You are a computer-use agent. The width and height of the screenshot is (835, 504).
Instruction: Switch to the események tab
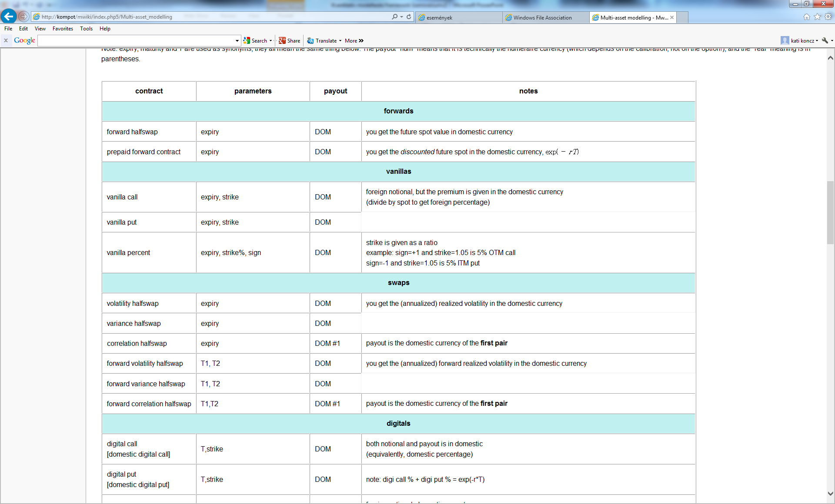459,17
